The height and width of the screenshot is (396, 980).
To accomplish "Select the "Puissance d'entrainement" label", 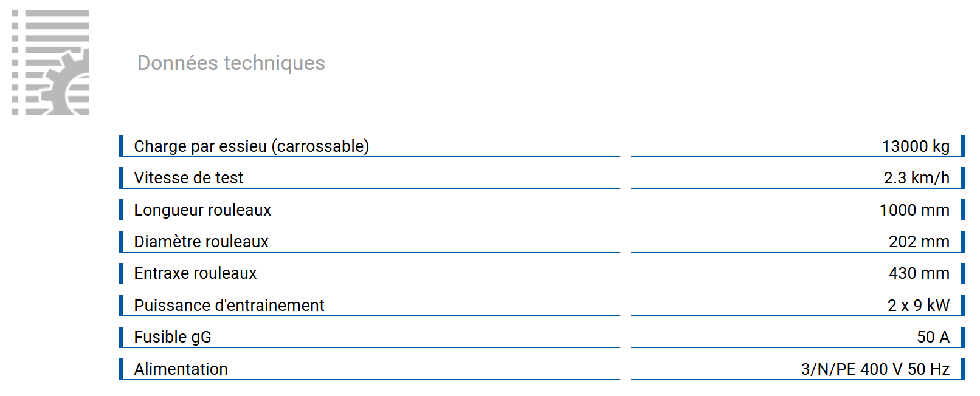I will (229, 306).
